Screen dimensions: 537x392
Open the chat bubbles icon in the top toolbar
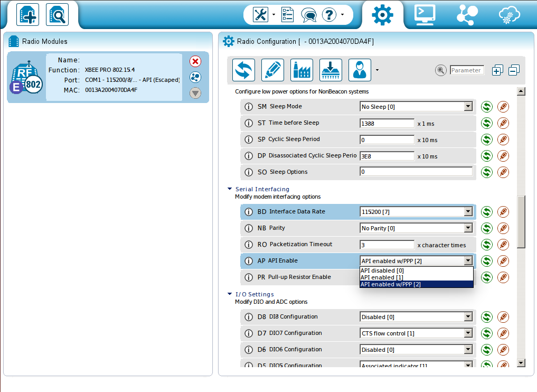point(308,15)
